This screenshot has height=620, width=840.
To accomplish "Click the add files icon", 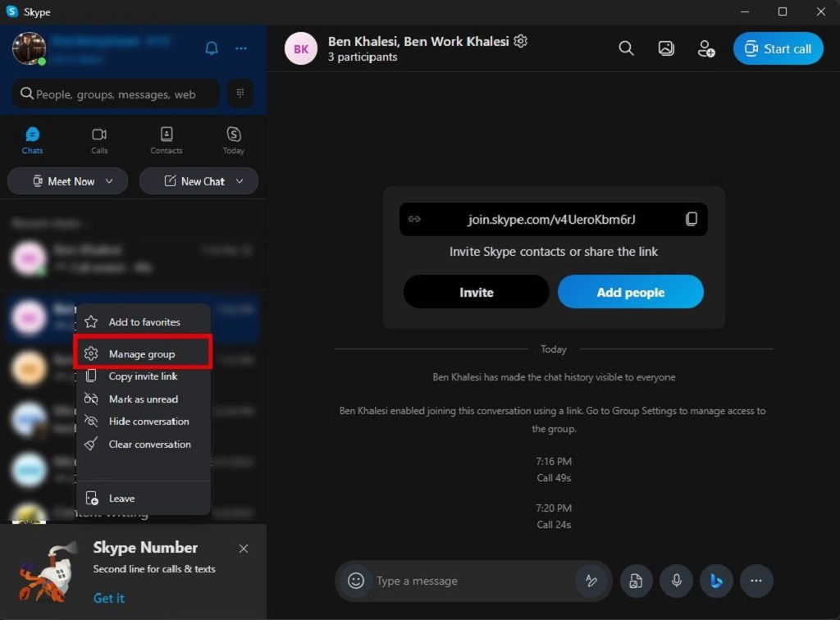I will 636,581.
